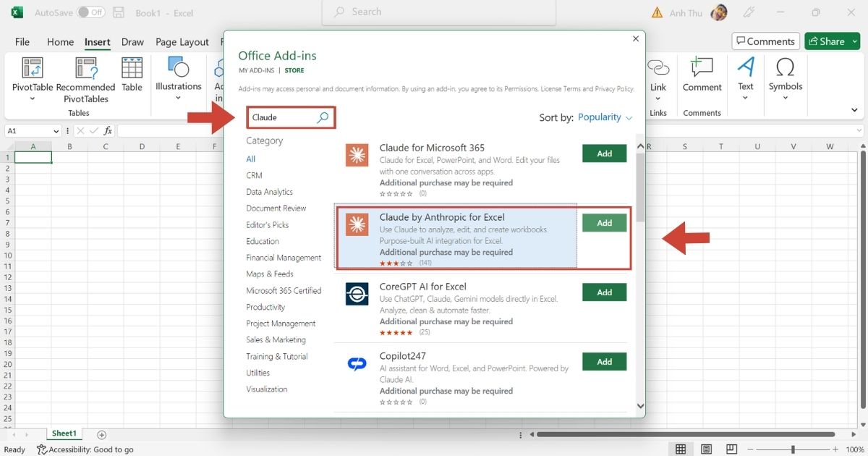The width and height of the screenshot is (868, 456).
Task: Expand the Name Box dropdown
Action: click(x=56, y=131)
